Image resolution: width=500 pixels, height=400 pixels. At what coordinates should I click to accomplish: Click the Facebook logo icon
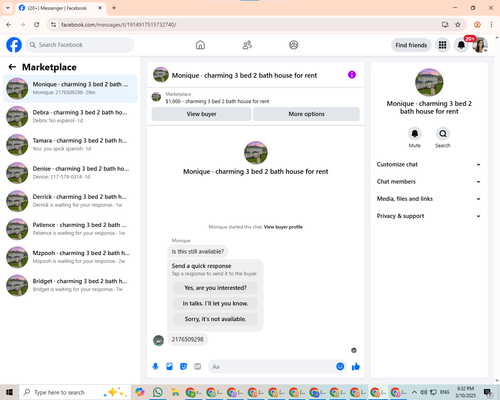click(x=14, y=45)
